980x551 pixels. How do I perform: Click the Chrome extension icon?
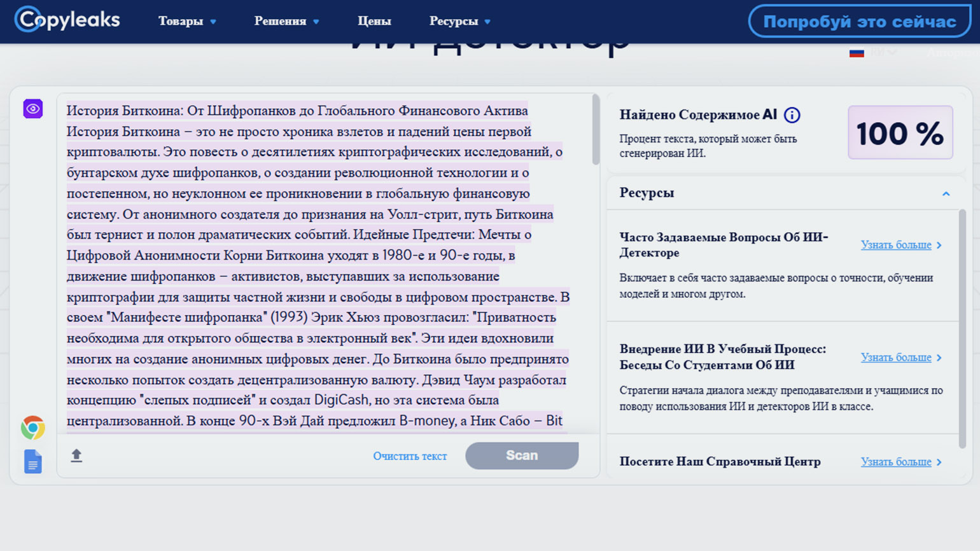click(33, 428)
